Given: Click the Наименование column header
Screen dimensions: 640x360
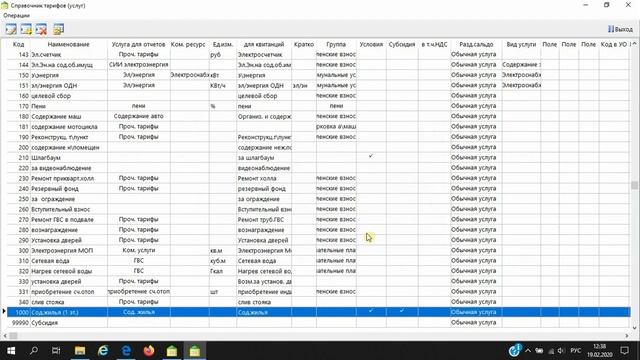Looking at the screenshot, I should point(69,44).
